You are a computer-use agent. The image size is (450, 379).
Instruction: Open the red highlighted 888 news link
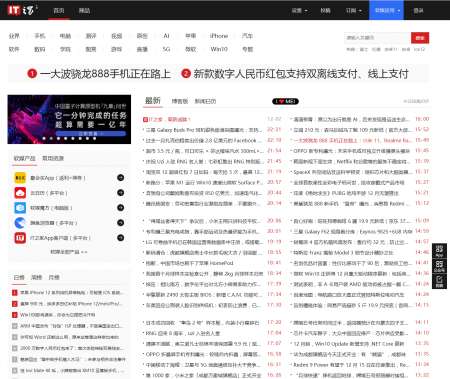point(352,140)
